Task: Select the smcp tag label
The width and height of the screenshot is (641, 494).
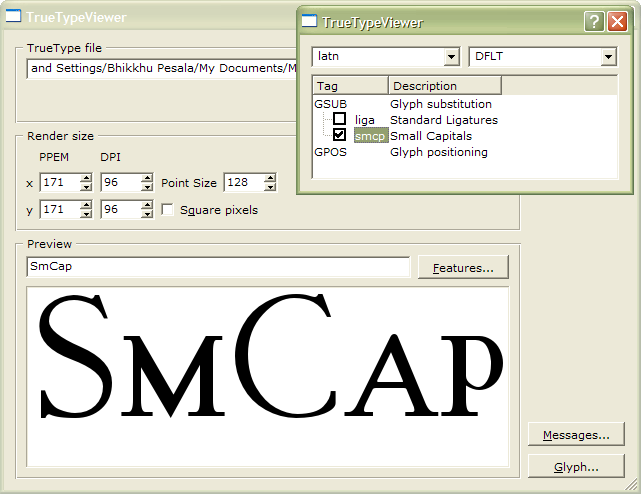Action: [x=370, y=136]
